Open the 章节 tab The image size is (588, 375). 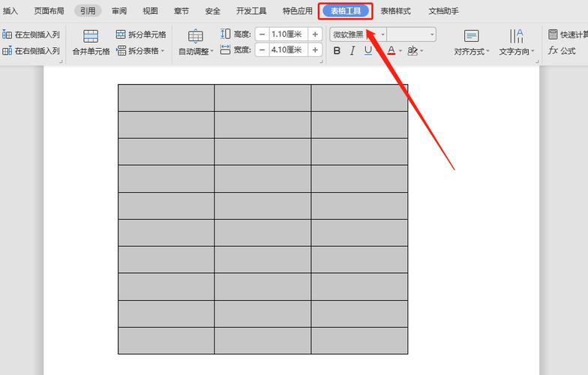click(181, 11)
